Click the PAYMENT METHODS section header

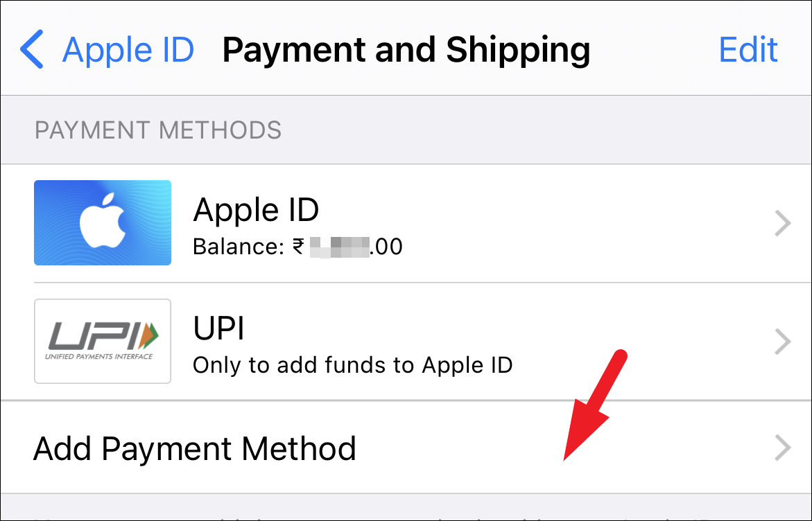click(158, 130)
